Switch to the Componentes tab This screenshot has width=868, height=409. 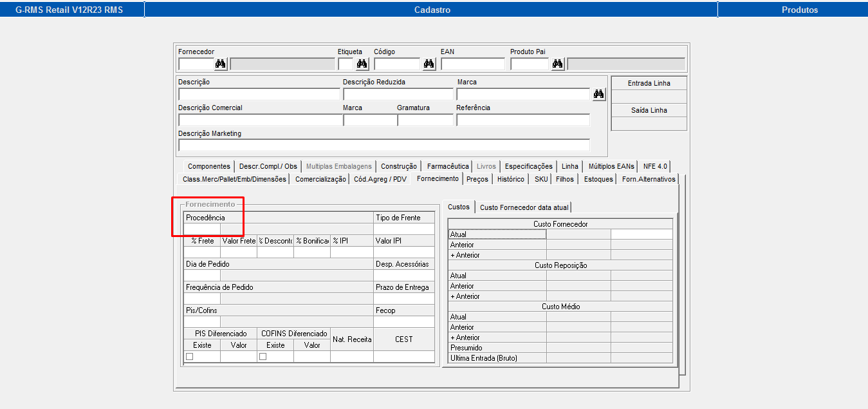point(209,166)
